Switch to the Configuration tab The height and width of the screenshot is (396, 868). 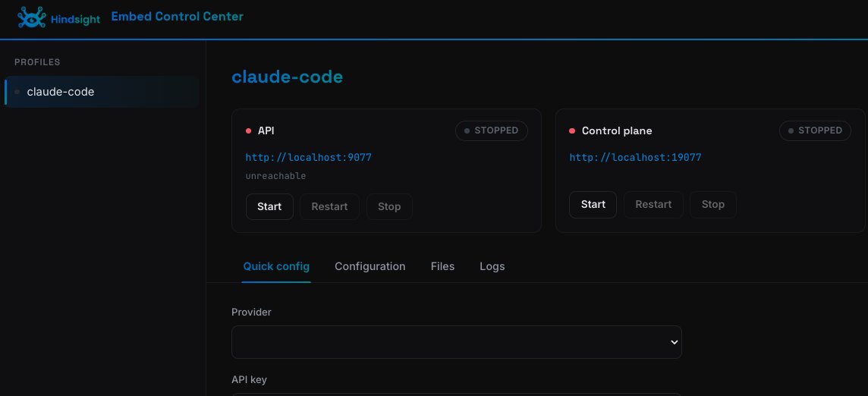click(x=370, y=266)
